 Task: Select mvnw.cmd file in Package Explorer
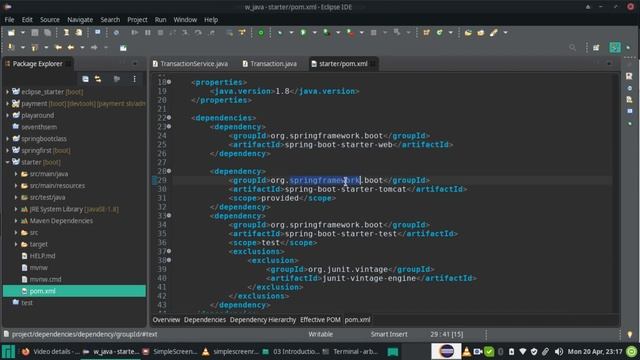tap(45, 280)
